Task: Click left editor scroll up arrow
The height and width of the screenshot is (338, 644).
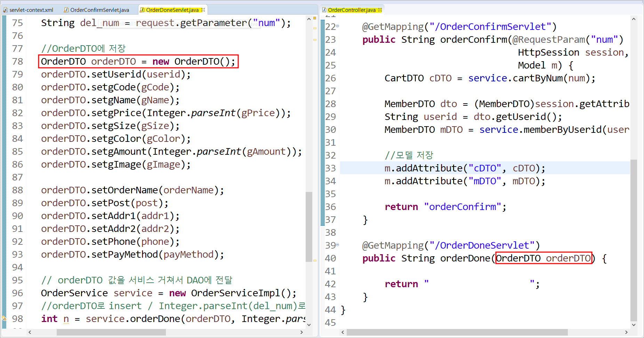Action: coord(309,19)
